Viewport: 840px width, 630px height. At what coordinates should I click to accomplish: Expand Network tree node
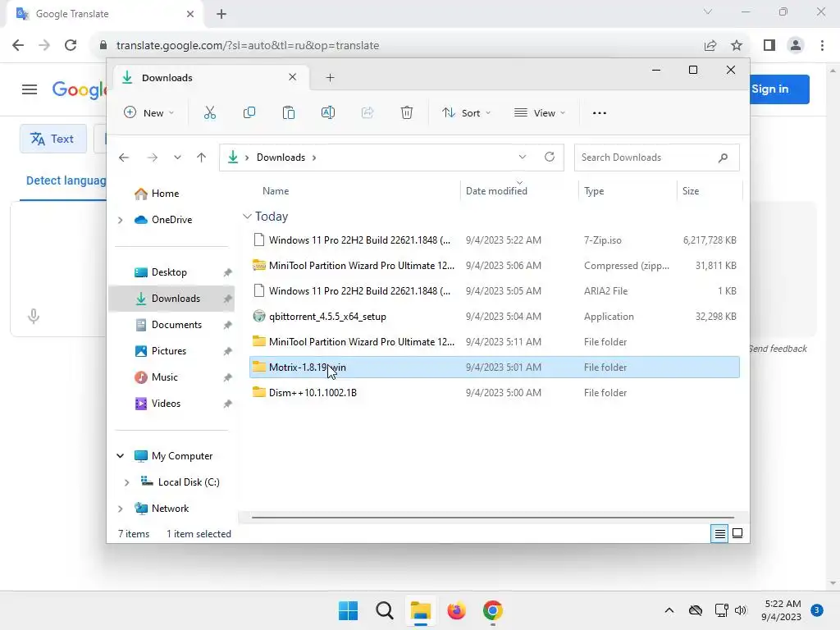[x=121, y=509]
